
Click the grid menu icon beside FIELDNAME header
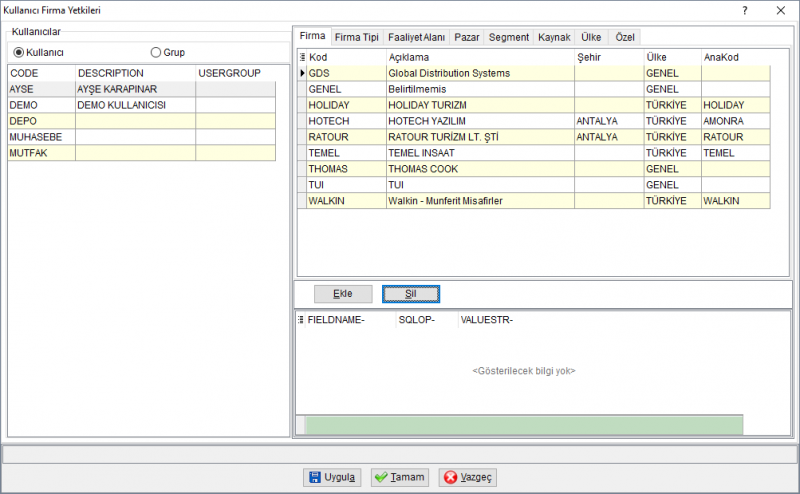301,320
